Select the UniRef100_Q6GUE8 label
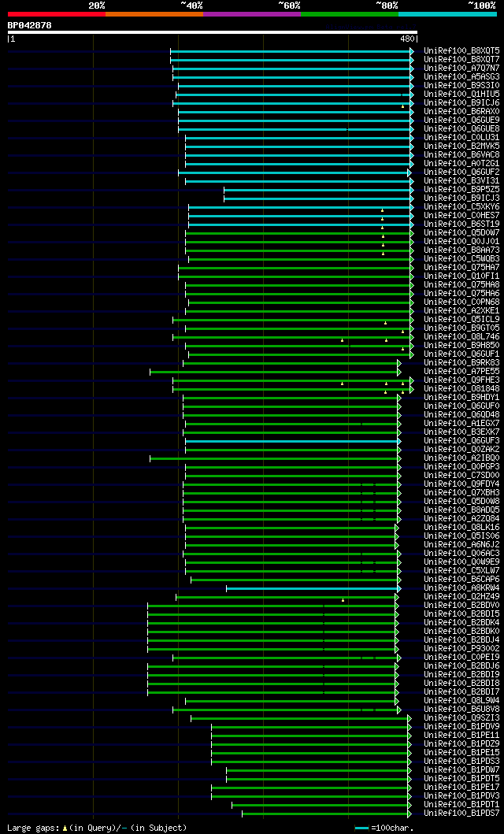The height and width of the screenshot is (834, 504). pyautogui.click(x=461, y=128)
